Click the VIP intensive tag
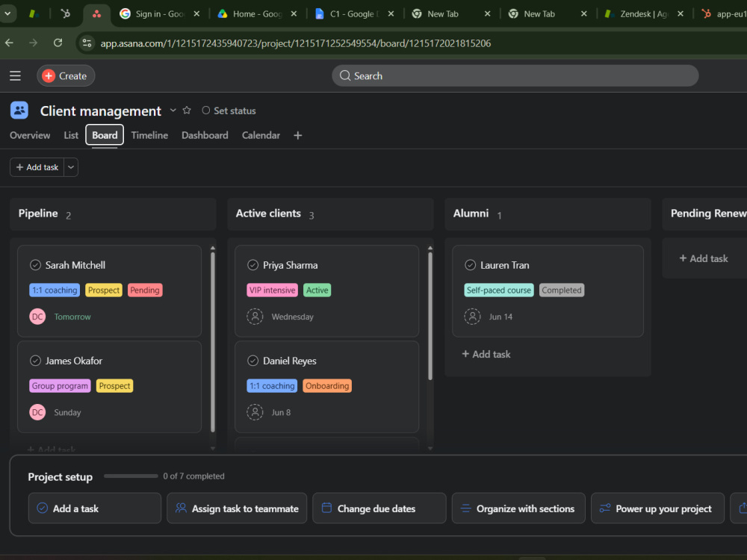This screenshot has height=560, width=747. click(x=273, y=290)
